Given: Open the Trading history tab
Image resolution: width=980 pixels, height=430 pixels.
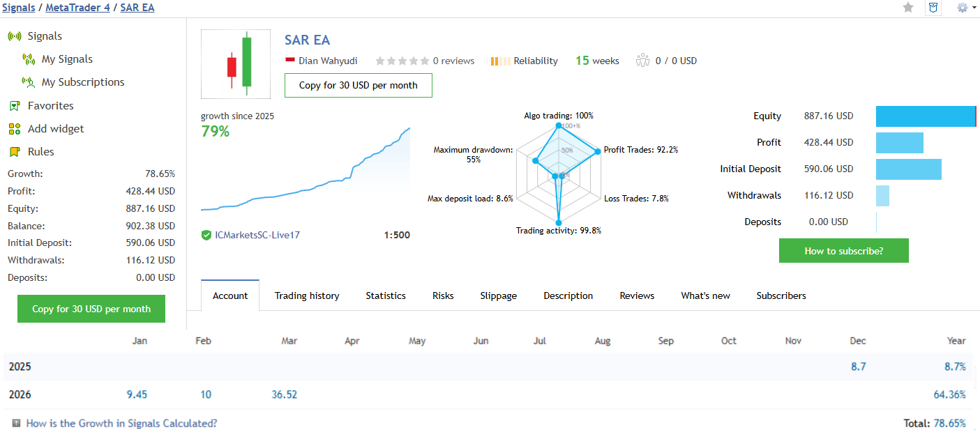Looking at the screenshot, I should (x=307, y=295).
